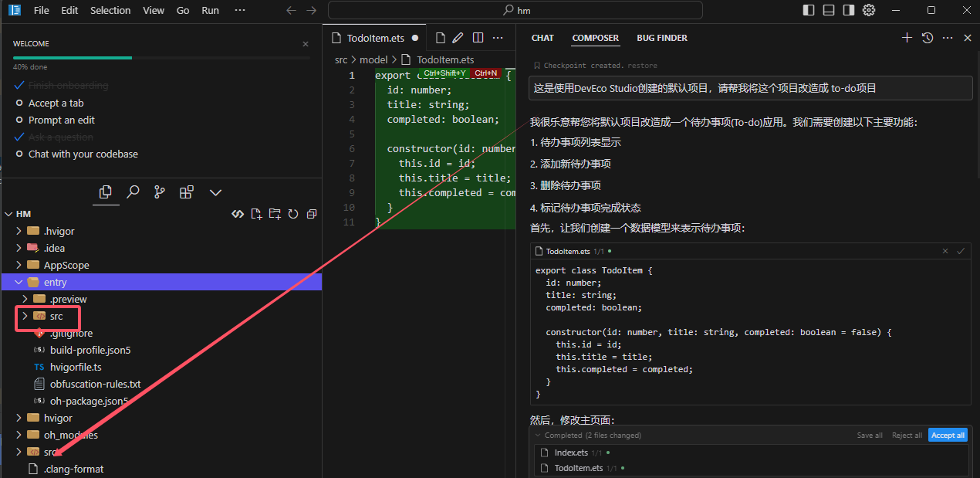Refresh the explorer file tree
The height and width of the screenshot is (478, 980).
tap(293, 214)
